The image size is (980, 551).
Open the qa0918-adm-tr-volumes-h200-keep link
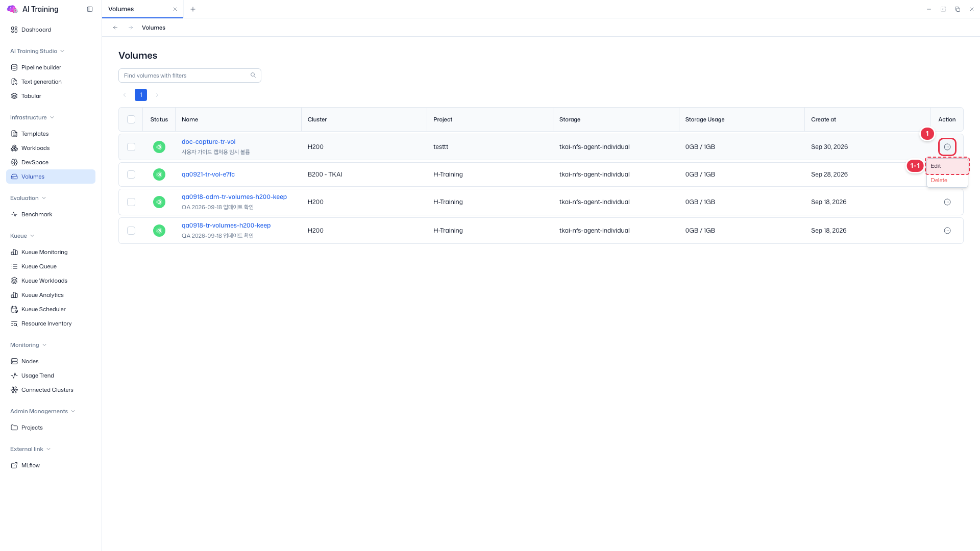click(x=234, y=197)
